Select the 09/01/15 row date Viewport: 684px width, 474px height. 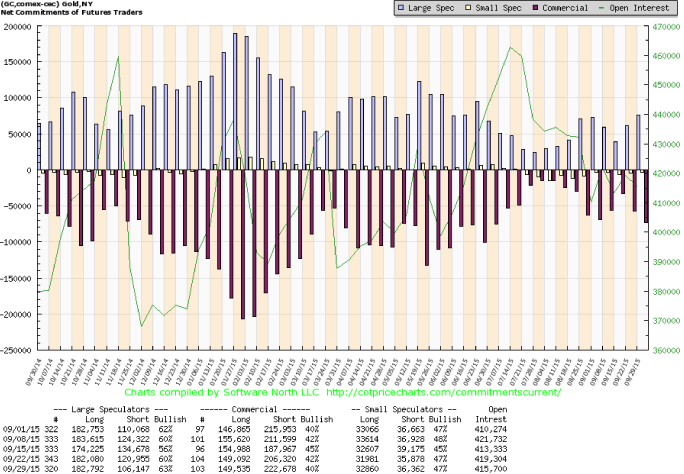20,429
